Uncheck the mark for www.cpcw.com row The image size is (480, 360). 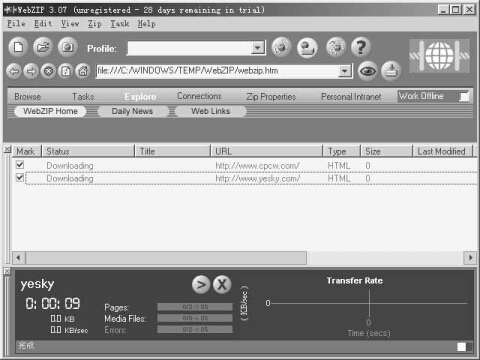click(x=20, y=164)
